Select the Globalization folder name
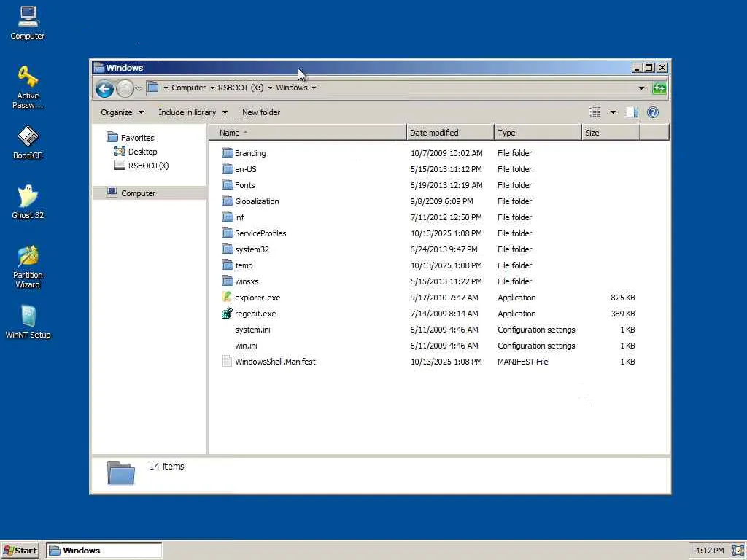This screenshot has height=560, width=747. 257,201
